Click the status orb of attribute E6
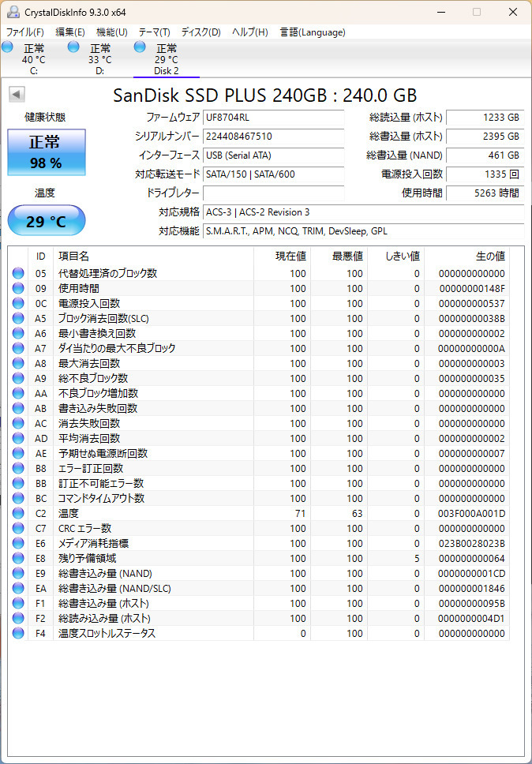The height and width of the screenshot is (764, 532). [18, 543]
